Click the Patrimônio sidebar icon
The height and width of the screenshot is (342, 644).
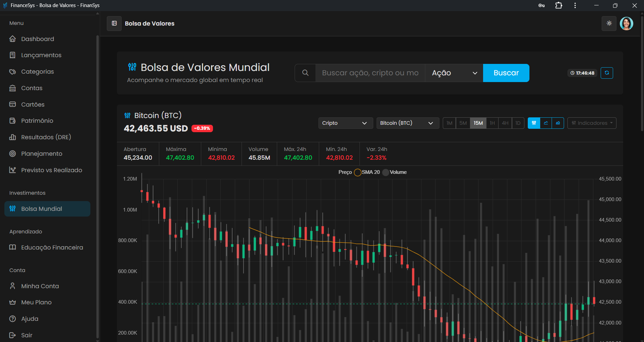click(x=13, y=120)
